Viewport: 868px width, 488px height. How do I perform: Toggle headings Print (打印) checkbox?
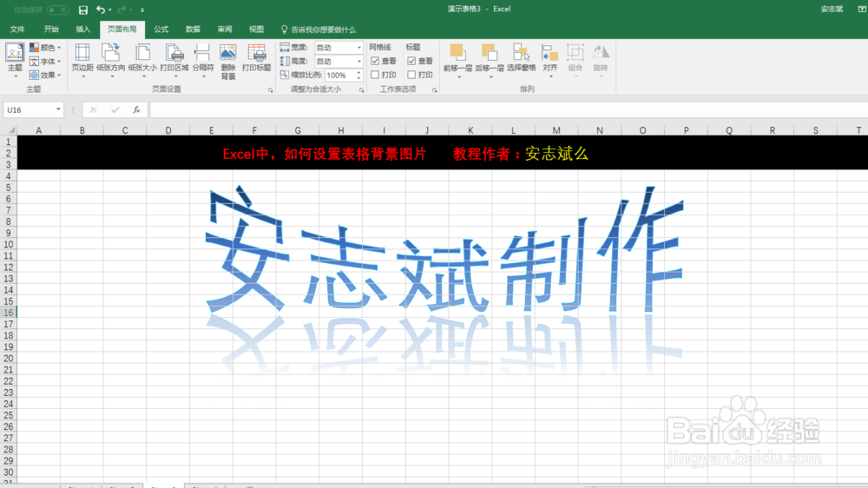point(411,74)
